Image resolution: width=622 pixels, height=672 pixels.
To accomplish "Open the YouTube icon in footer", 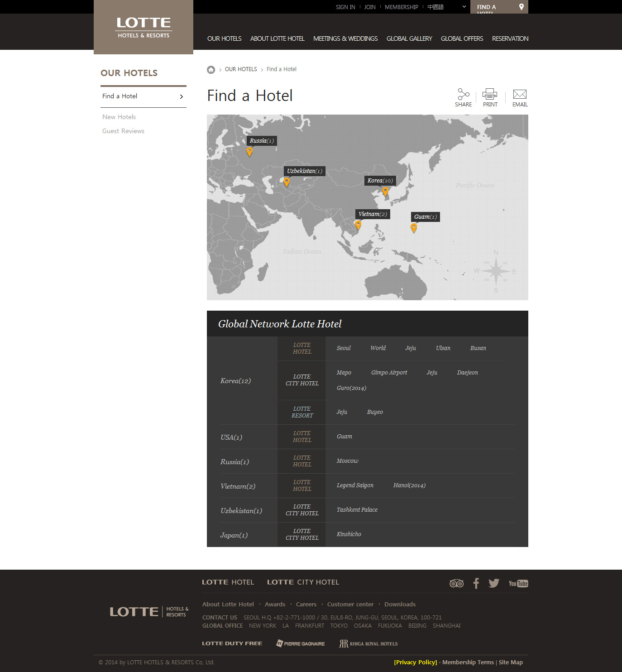I will (518, 583).
